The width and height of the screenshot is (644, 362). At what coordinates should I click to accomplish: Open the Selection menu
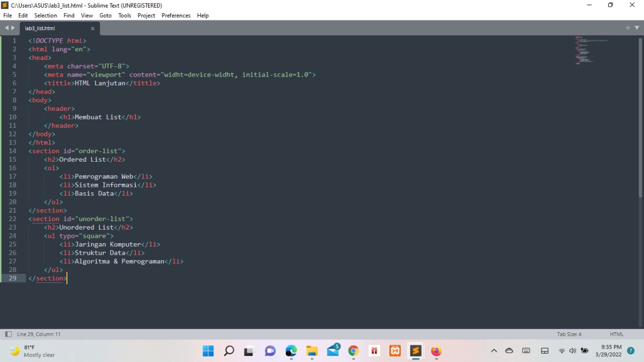tap(45, 16)
